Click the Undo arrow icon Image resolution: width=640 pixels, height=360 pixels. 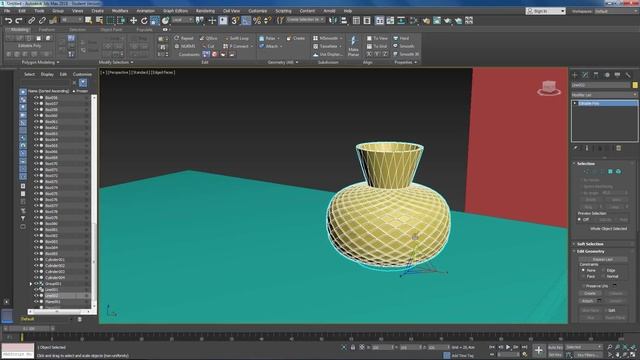8,20
